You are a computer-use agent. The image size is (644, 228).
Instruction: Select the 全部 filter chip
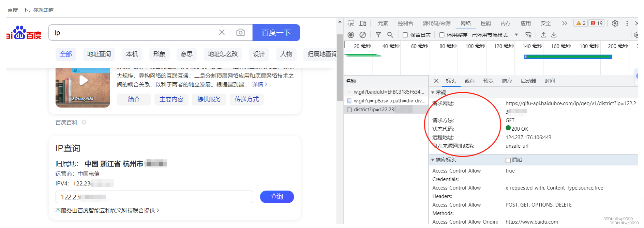(66, 54)
